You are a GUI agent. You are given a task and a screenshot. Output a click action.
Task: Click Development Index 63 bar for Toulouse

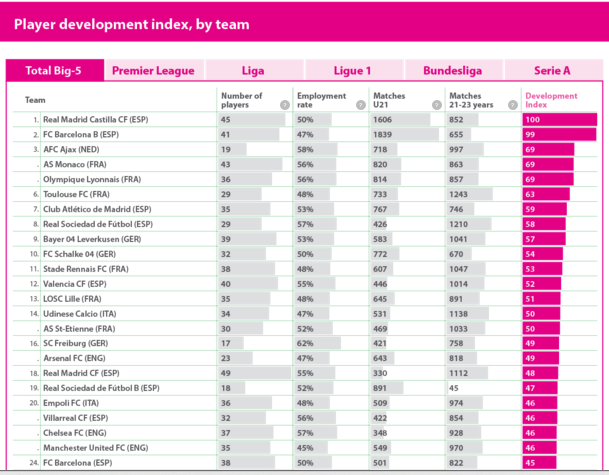[546, 194]
